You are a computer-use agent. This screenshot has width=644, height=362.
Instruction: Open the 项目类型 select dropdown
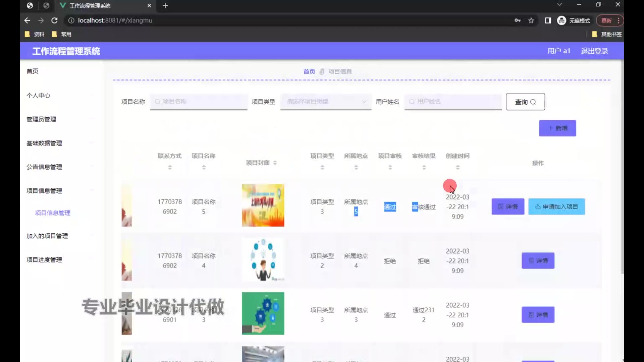click(325, 102)
